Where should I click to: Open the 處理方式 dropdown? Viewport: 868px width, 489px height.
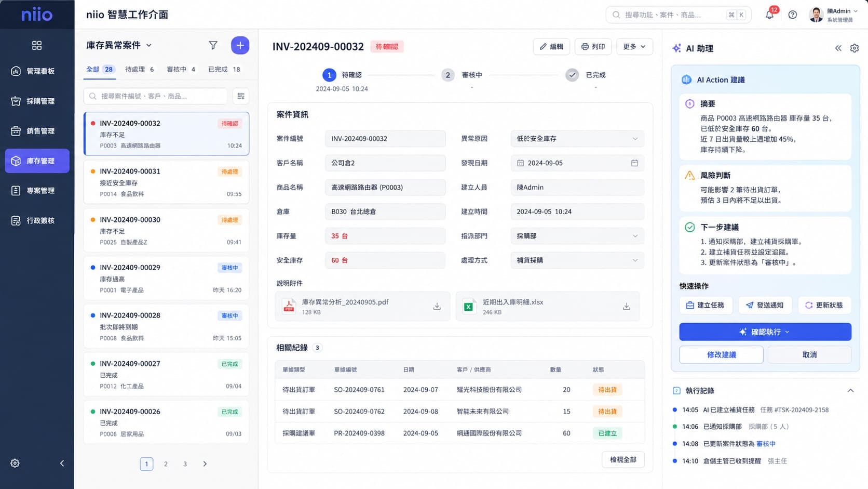(x=577, y=260)
